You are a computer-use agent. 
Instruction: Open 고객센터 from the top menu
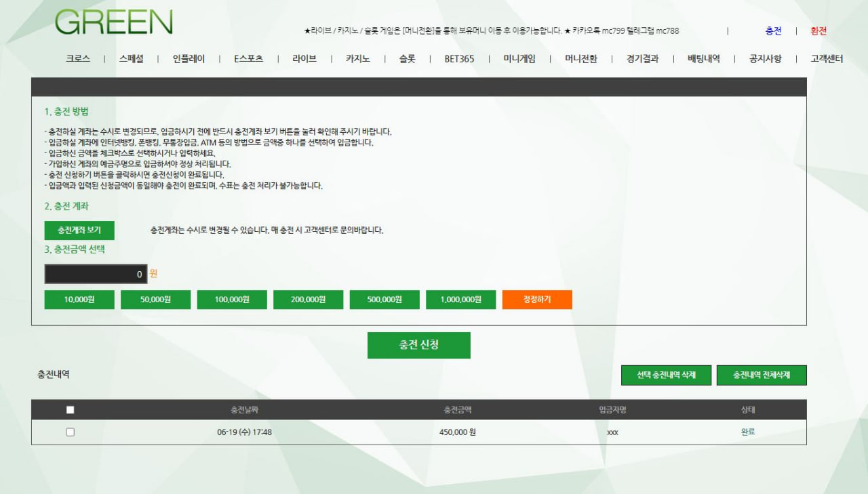(x=827, y=59)
